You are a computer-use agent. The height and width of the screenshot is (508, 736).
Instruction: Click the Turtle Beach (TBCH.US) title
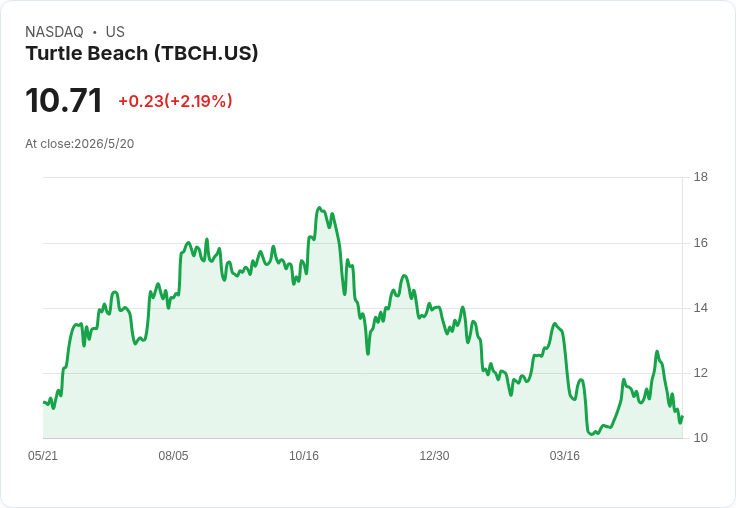(x=142, y=53)
